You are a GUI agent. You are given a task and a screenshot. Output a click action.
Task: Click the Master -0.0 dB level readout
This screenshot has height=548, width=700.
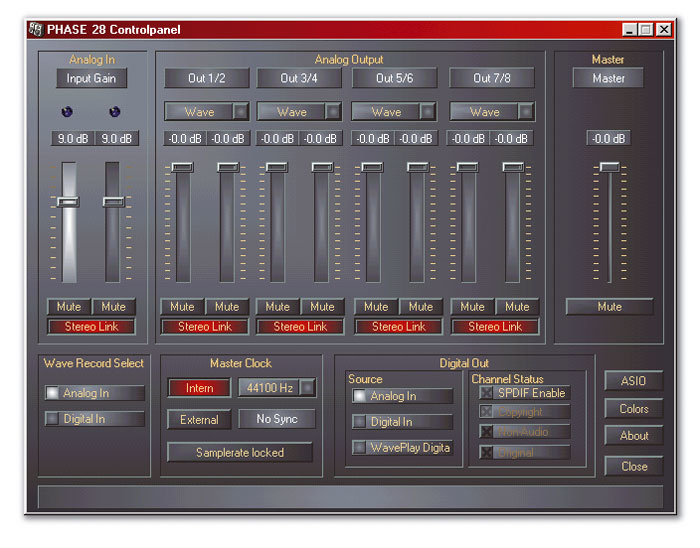pyautogui.click(x=608, y=138)
